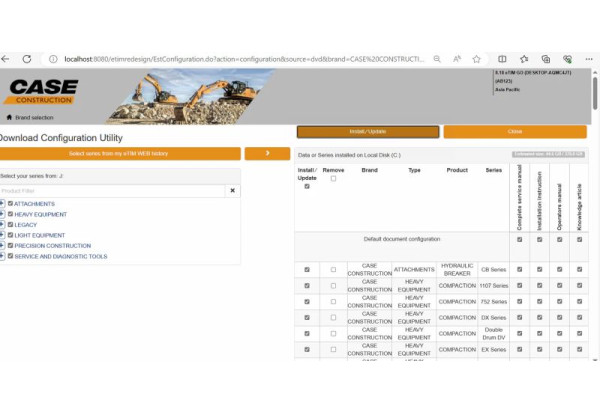Click the Brand selection home icon
The image size is (600, 413).
6,117
